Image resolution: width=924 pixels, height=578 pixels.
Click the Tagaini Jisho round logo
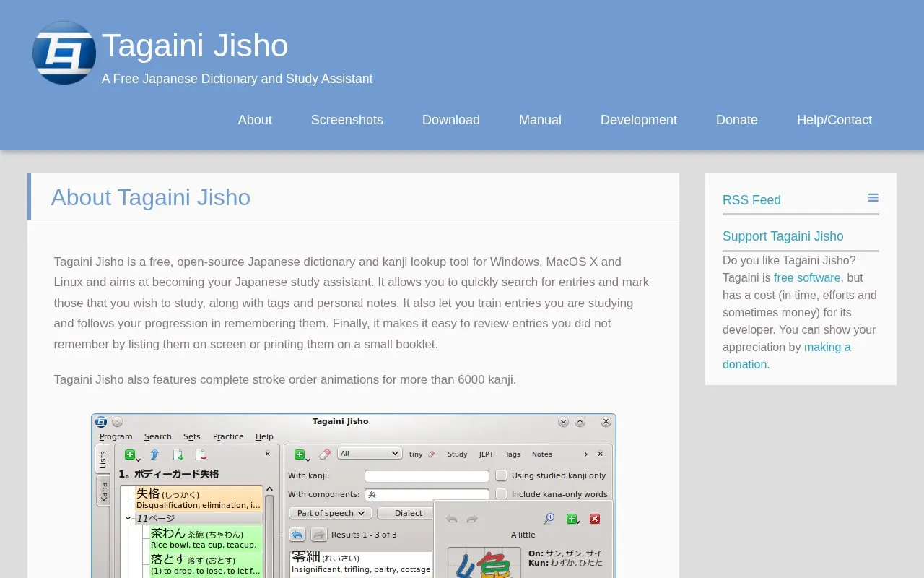(x=64, y=53)
